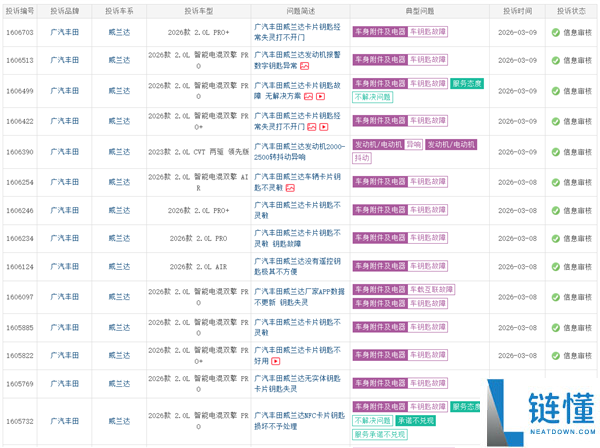This screenshot has width=600, height=448.
Task: Select model cell 2026款 2.0L PRO in row 1606234
Action: pos(199,238)
